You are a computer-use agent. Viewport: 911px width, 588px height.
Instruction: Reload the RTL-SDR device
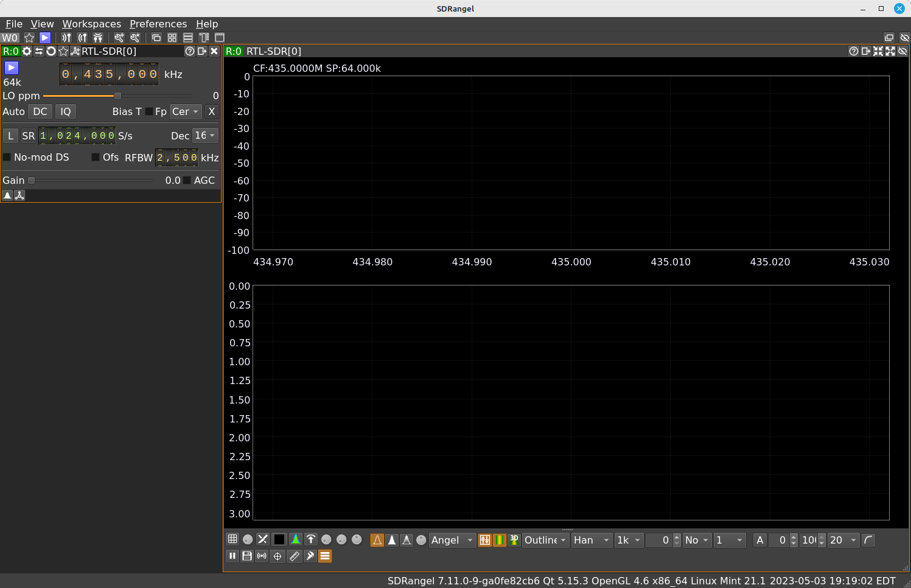click(51, 51)
